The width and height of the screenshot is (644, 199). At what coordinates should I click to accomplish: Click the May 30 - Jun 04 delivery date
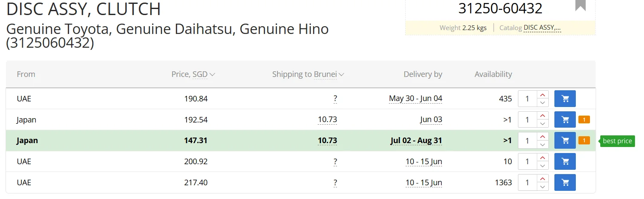click(x=415, y=98)
